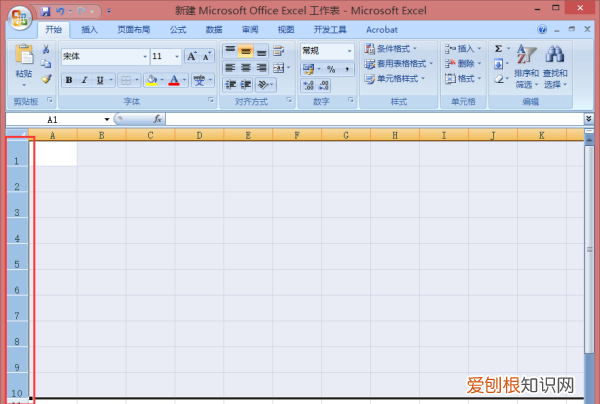
Task: Toggle Bold formatting
Action: click(x=69, y=80)
